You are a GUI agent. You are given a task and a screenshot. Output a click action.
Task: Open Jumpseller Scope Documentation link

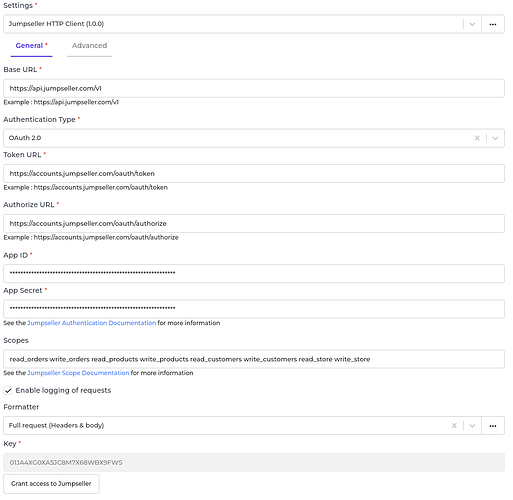[78, 373]
